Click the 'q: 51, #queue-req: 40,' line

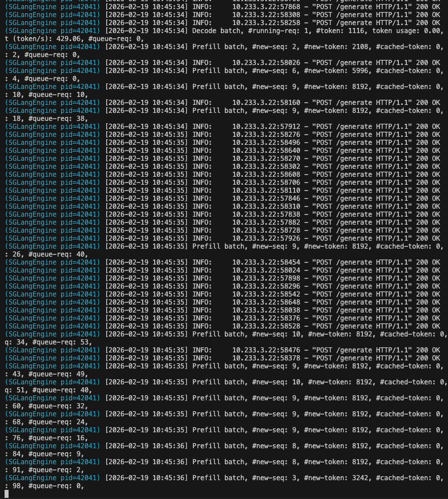point(49,390)
